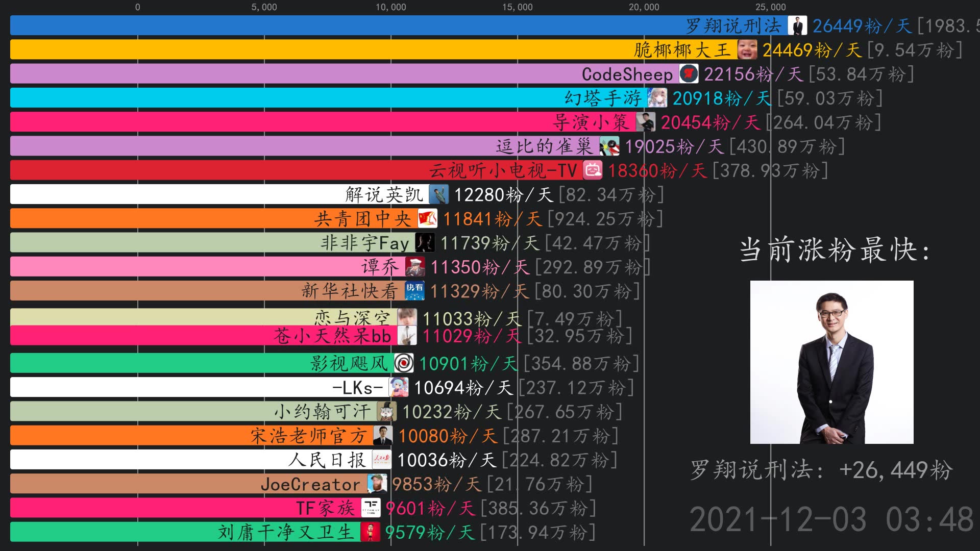This screenshot has height=551, width=980.
Task: Click the 逗比的雀巢 avatar icon
Action: [609, 146]
